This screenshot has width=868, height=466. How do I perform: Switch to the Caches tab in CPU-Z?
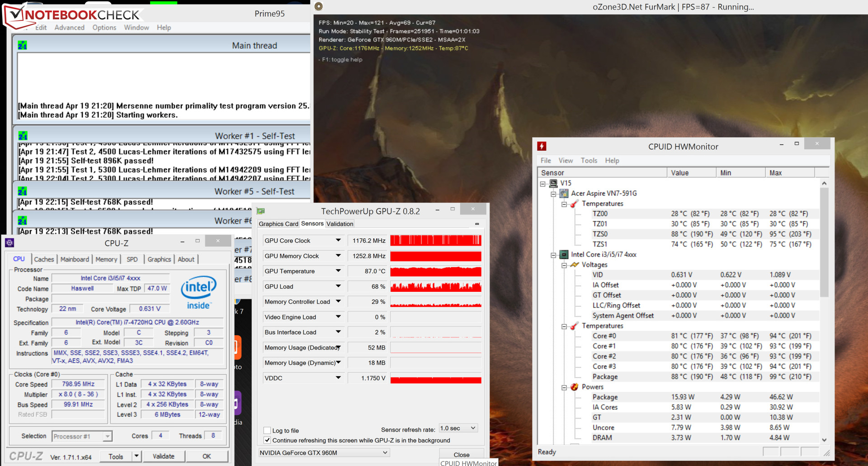tap(44, 259)
